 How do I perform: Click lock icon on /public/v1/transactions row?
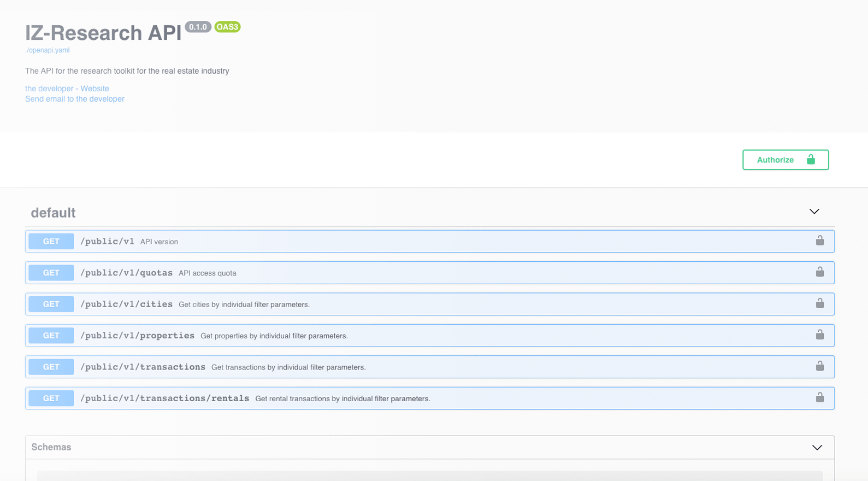pos(820,366)
